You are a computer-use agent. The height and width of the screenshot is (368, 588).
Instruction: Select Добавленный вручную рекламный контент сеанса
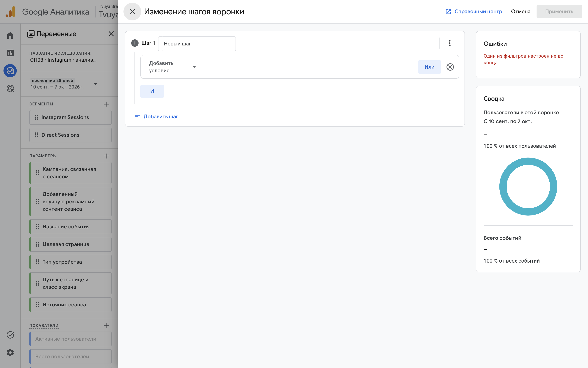click(x=70, y=202)
